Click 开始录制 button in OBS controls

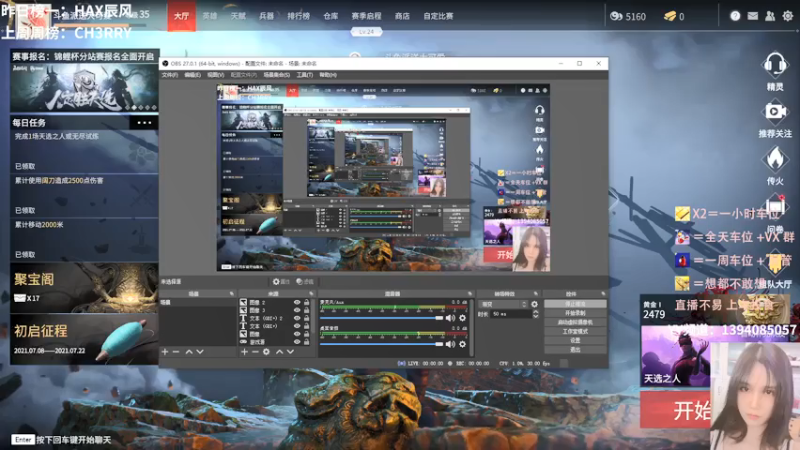(x=575, y=313)
